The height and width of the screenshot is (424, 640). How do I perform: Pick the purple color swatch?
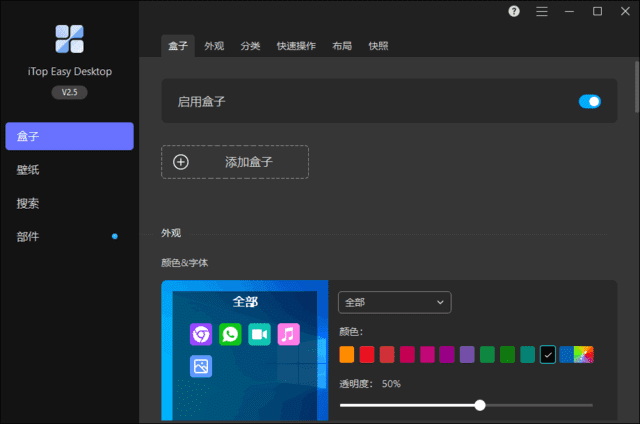[x=467, y=354]
